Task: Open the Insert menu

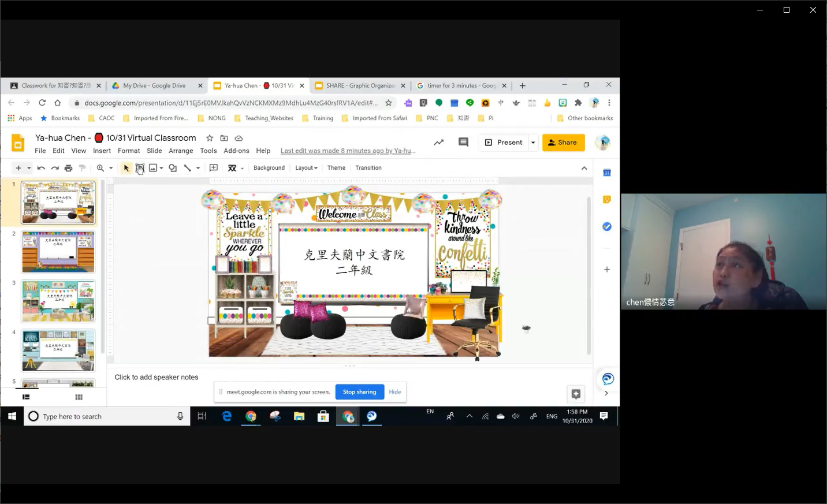Action: pyautogui.click(x=102, y=151)
